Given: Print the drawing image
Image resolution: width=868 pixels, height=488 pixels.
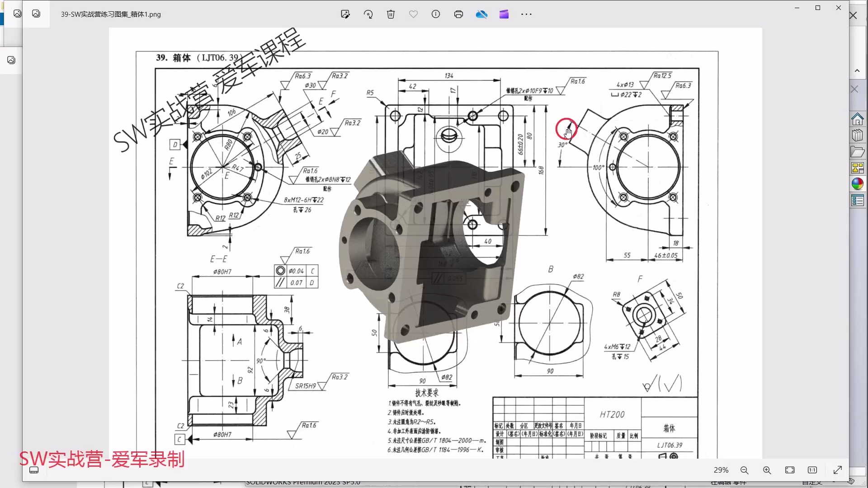Looking at the screenshot, I should (x=459, y=14).
